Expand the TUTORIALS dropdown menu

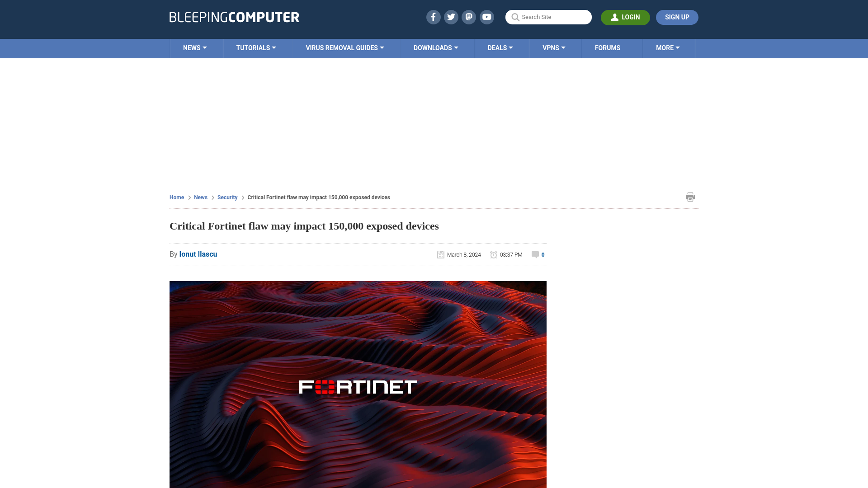point(256,47)
